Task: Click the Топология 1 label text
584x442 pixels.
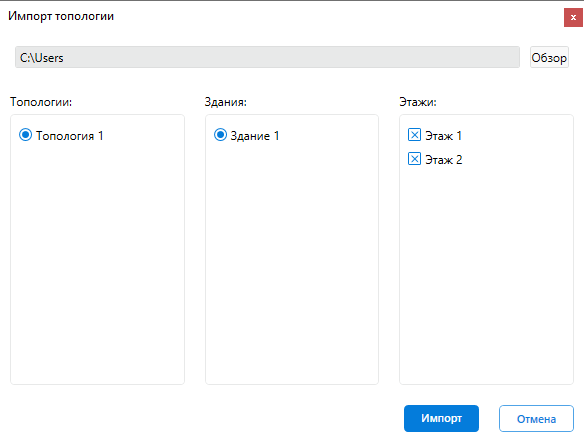Action: (69, 136)
